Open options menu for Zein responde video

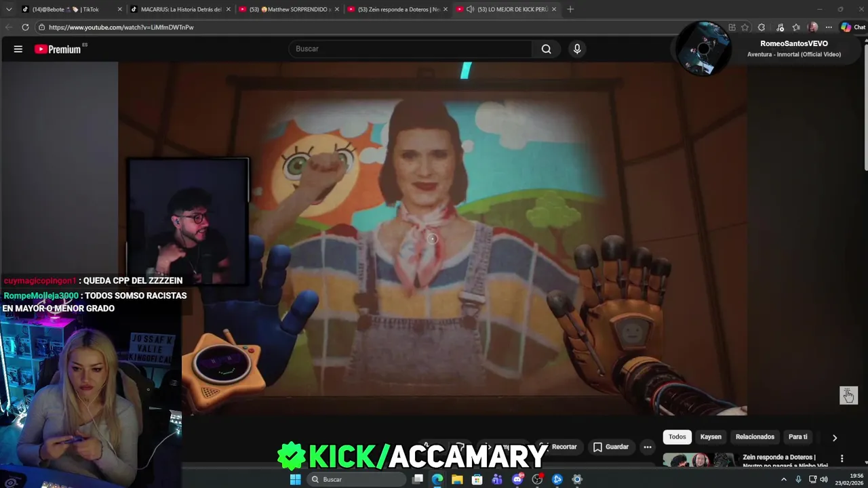point(842,459)
